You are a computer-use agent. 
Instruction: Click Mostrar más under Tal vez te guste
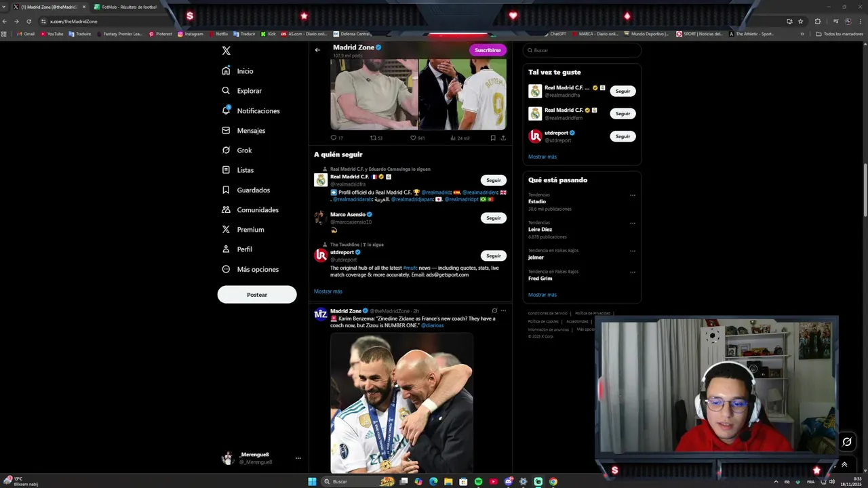(x=542, y=157)
